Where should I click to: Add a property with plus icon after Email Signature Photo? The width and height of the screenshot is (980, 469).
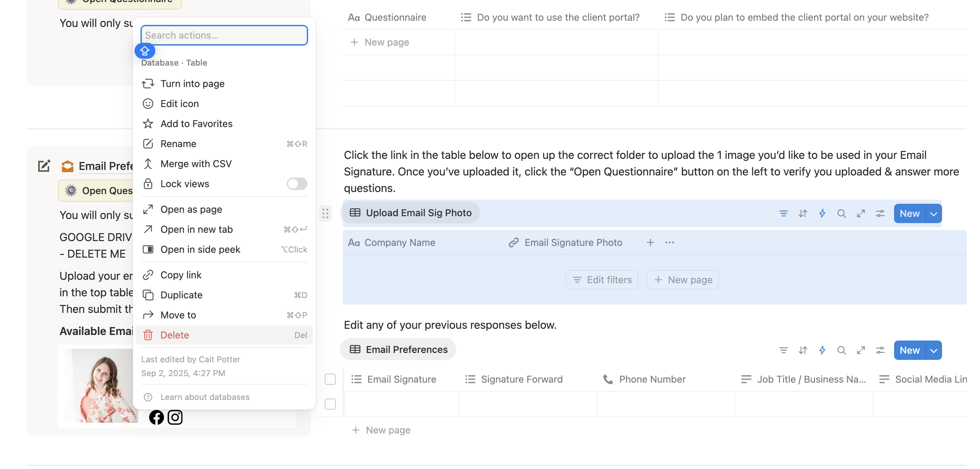650,242
